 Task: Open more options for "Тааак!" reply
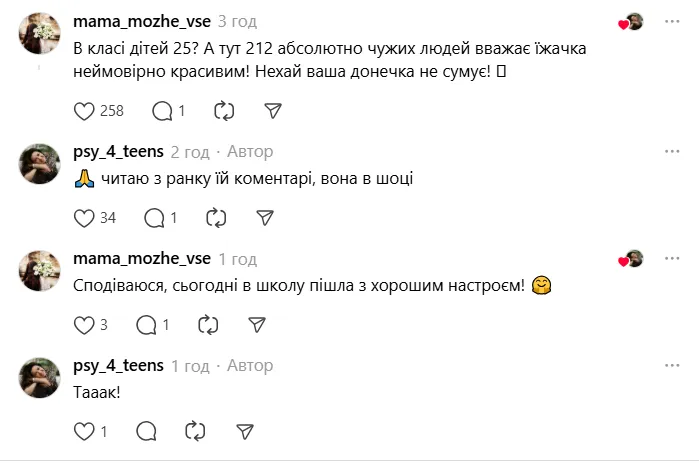pyautogui.click(x=673, y=365)
